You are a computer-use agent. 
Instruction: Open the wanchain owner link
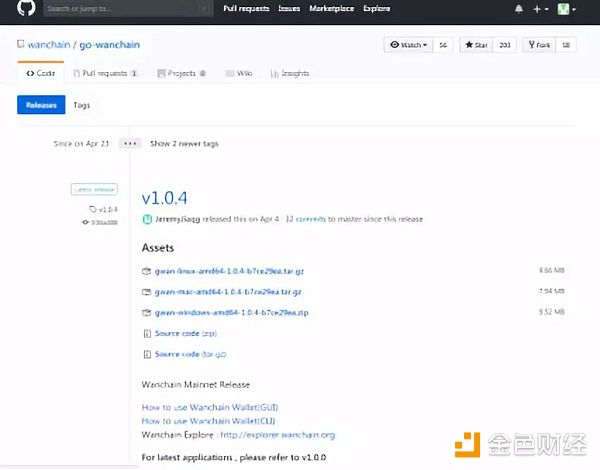click(49, 45)
